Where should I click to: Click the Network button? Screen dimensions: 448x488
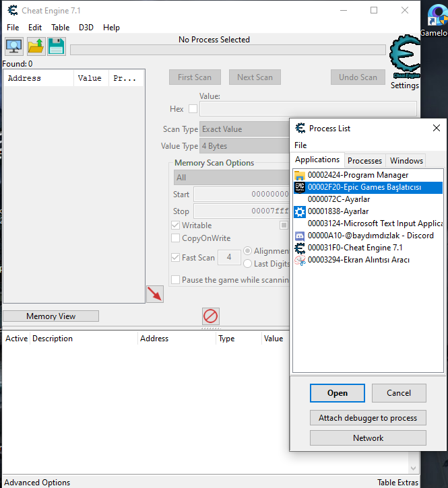[368, 438]
